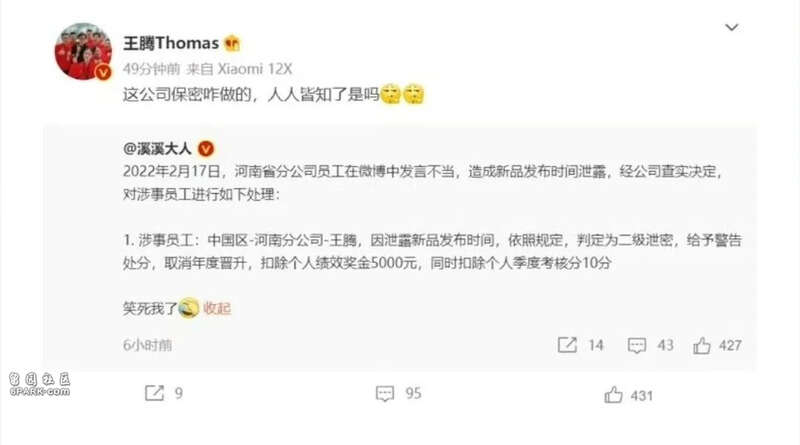Viewport: 800px width, 445px height.
Task: Open the post options chevron menu
Action: coord(732,28)
